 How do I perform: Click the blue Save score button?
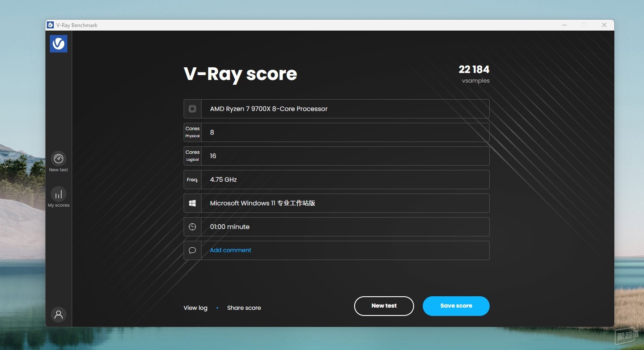tap(456, 306)
